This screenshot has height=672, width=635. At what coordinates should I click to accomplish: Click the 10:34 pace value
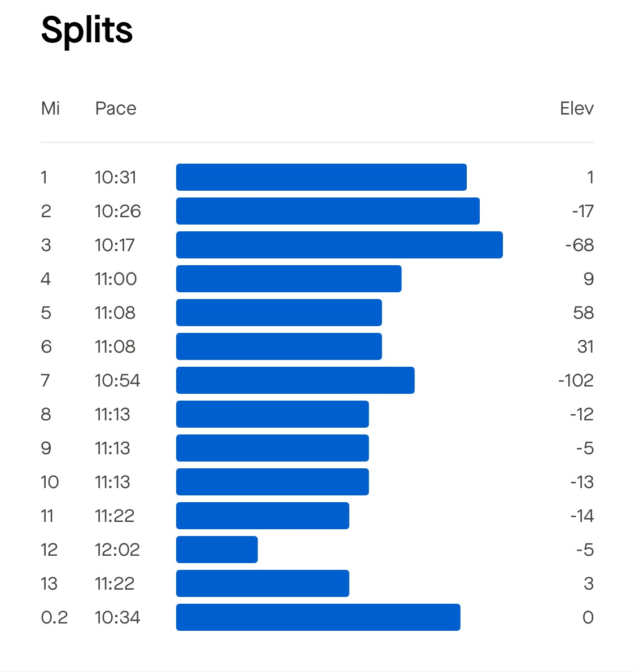117,617
